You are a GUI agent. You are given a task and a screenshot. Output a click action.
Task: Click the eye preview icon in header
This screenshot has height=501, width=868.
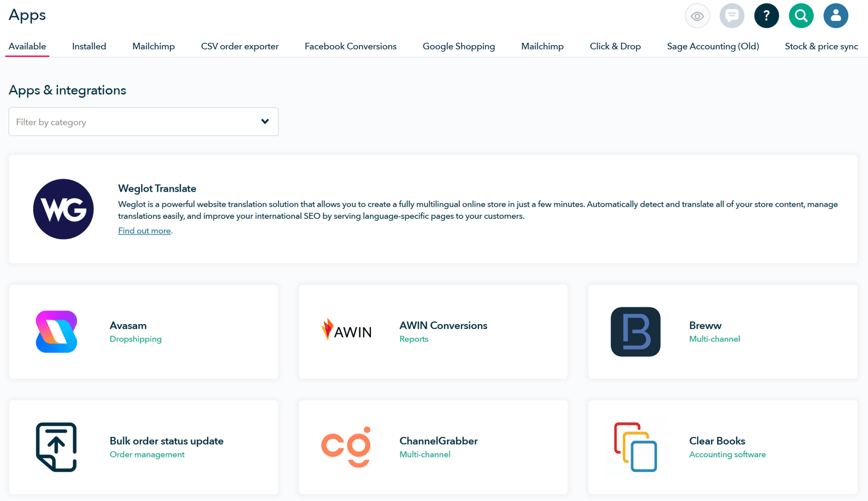697,16
